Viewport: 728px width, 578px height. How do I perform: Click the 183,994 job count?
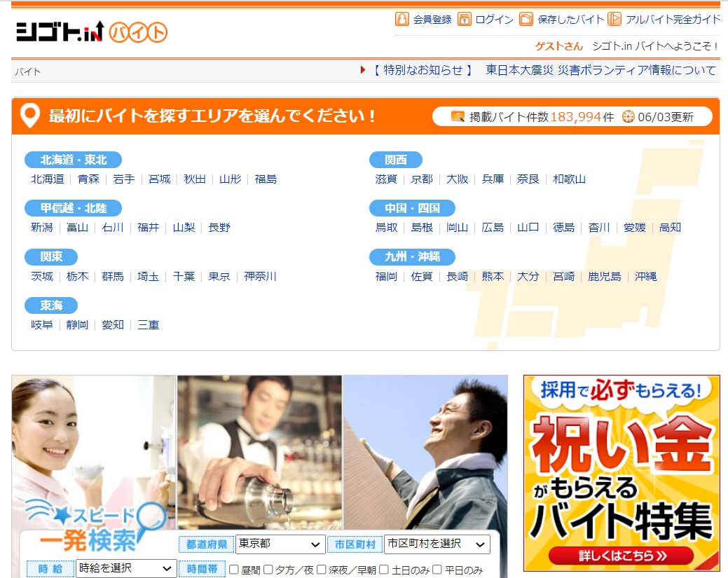click(x=576, y=116)
